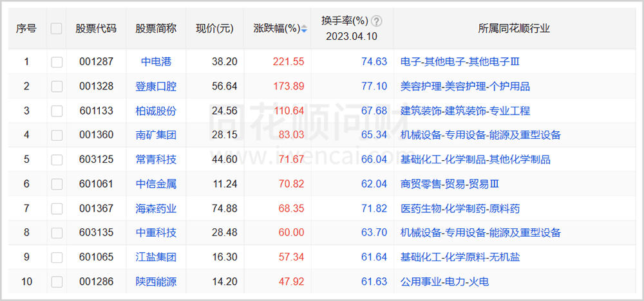The width and height of the screenshot is (644, 301).
Task: Open industry link 美容护理-美容护理-个护用品
Action: pyautogui.click(x=466, y=86)
